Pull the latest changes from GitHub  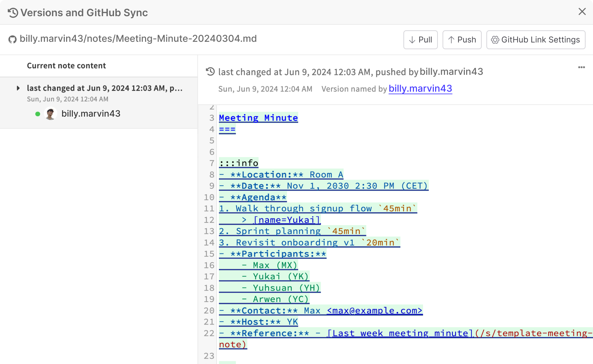(x=420, y=40)
